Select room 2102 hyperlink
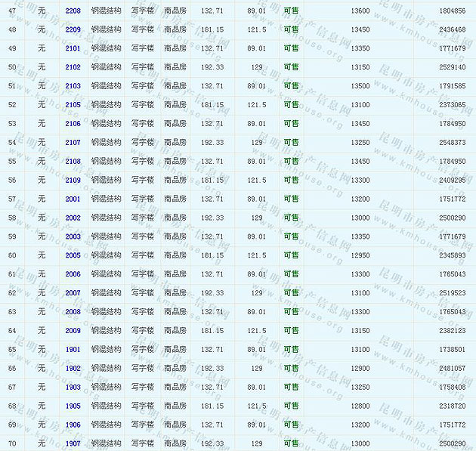The image size is (476, 451). 73,67
